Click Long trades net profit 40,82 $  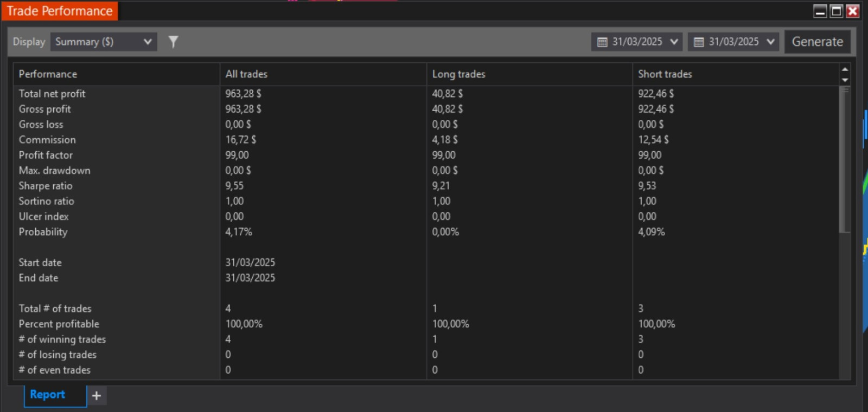[448, 94]
